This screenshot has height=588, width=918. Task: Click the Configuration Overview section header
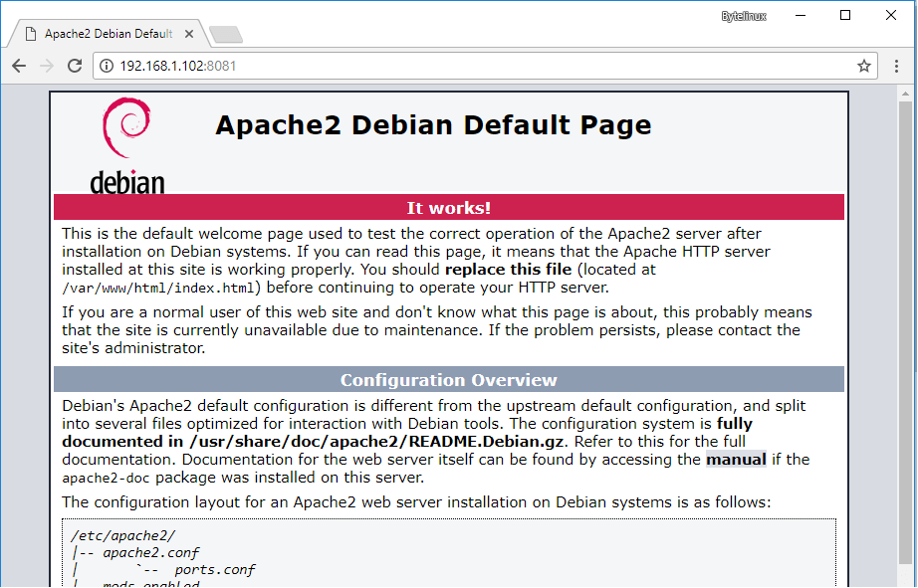pos(448,380)
